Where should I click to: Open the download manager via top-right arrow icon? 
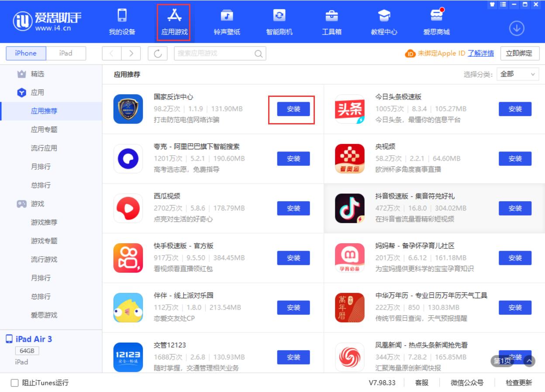[517, 27]
